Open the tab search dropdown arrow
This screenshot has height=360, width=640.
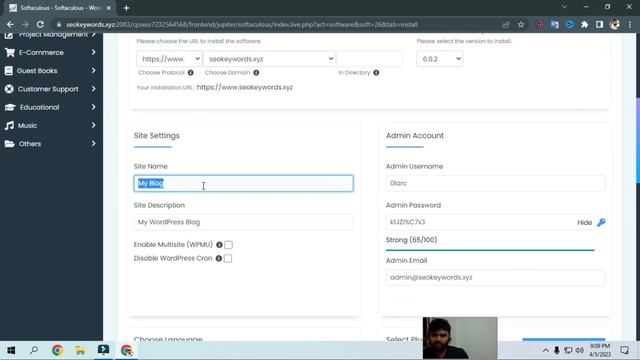tap(564, 7)
